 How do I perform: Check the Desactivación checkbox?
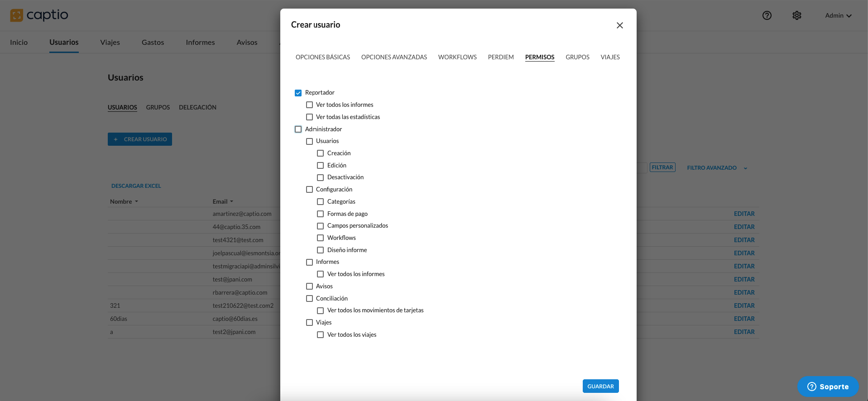pos(320,177)
